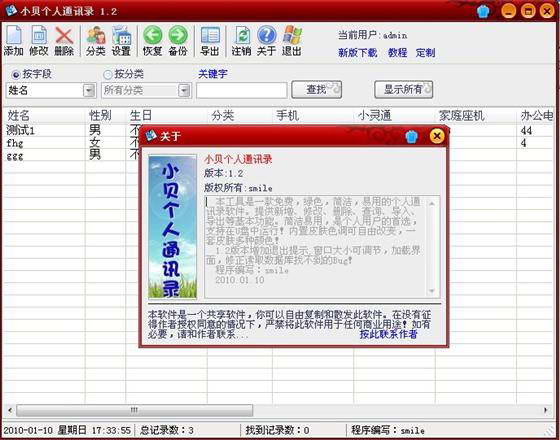This screenshot has height=440, width=560.
Task: Expand the 姓名 field dropdown
Action: pos(89,90)
